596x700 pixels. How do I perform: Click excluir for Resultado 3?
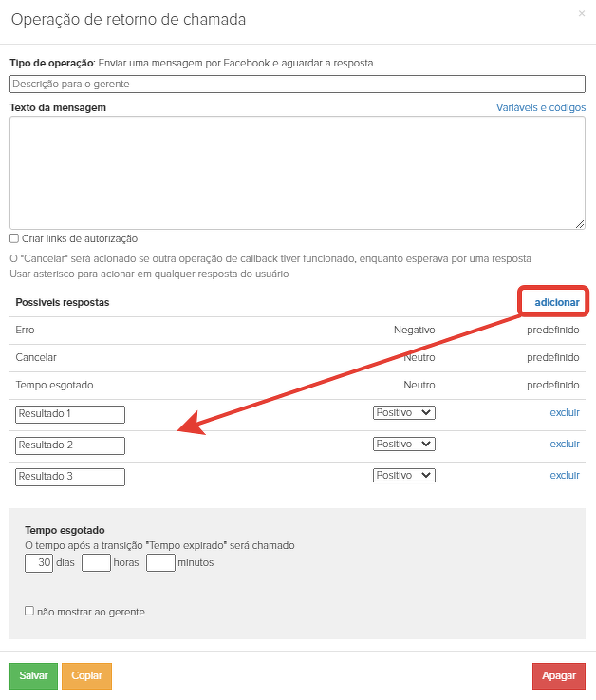point(565,476)
